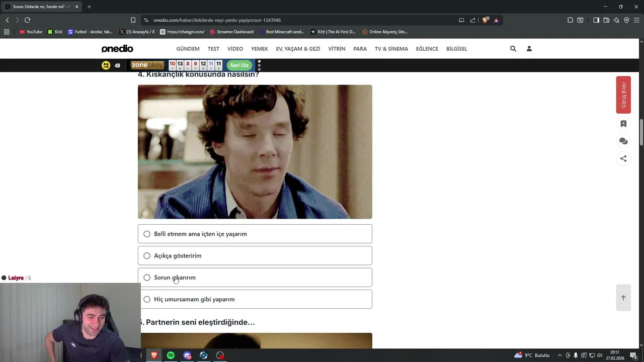The height and width of the screenshot is (362, 644).
Task: Open the PARA section
Action: [360, 49]
